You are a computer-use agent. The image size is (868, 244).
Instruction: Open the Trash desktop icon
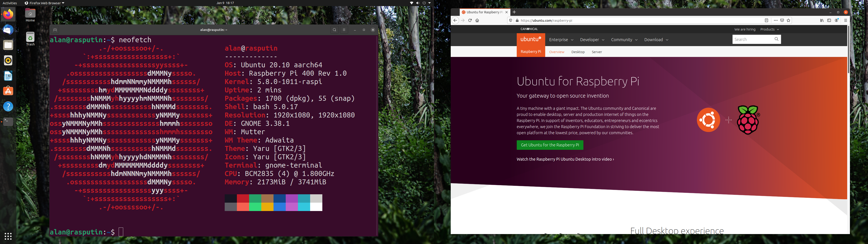30,39
